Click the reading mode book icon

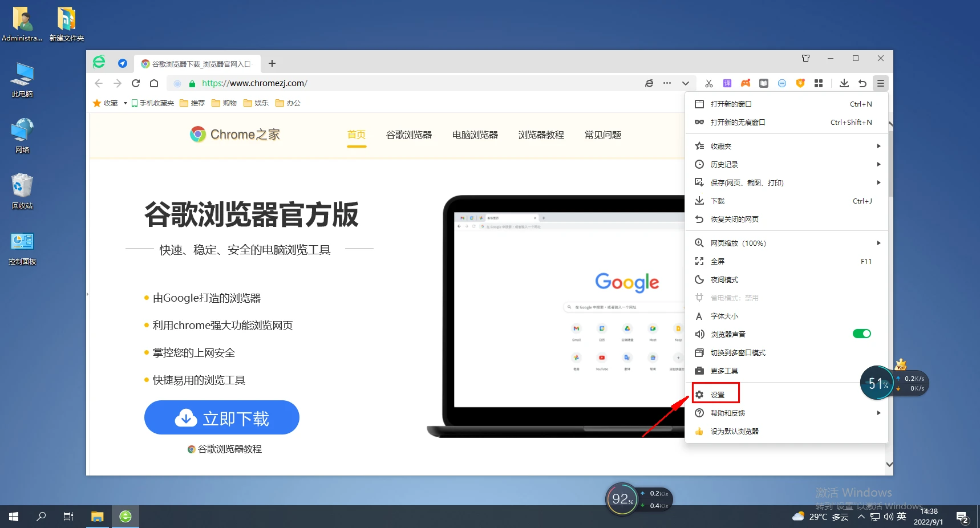(764, 83)
